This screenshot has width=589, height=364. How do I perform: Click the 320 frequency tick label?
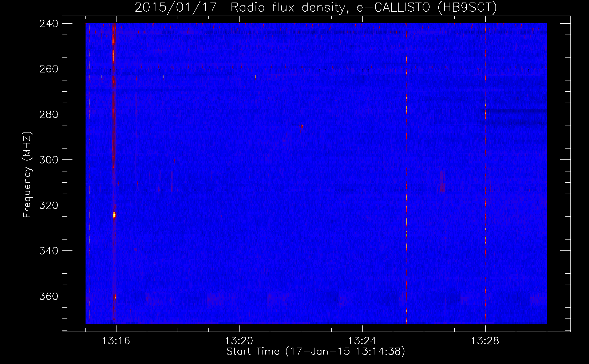point(49,205)
